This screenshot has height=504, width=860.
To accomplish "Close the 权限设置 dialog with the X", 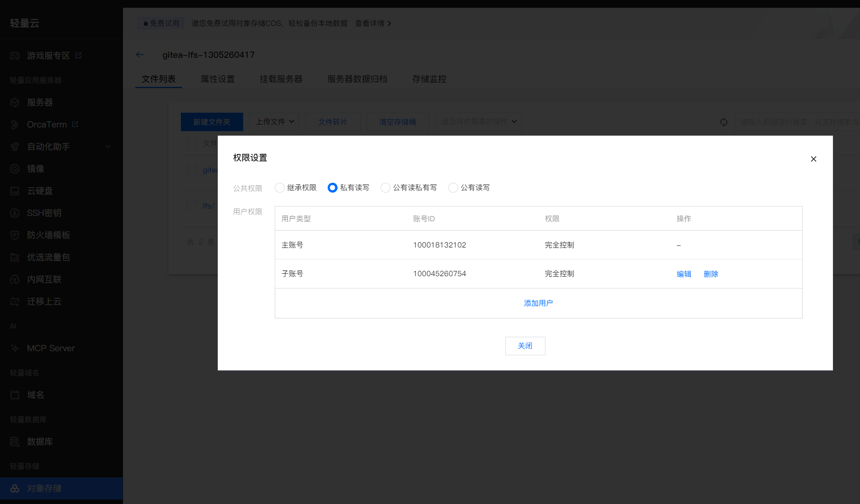I will click(814, 159).
